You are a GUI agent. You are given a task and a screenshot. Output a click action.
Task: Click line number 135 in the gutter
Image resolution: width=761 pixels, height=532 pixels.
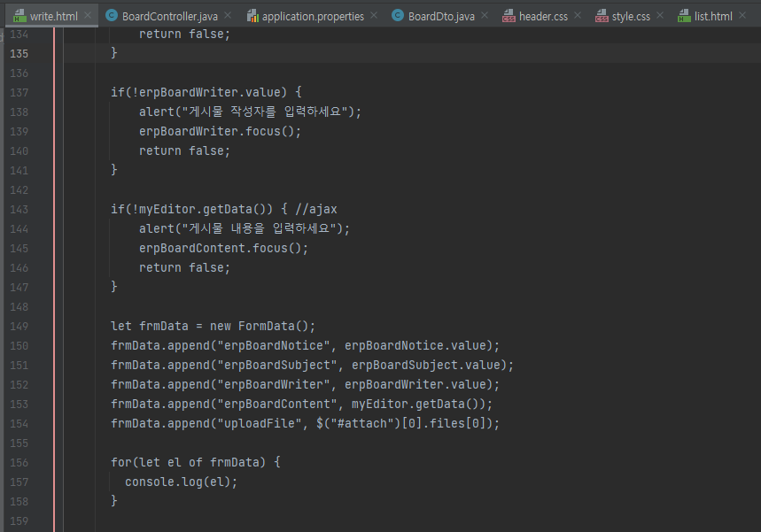coord(19,53)
